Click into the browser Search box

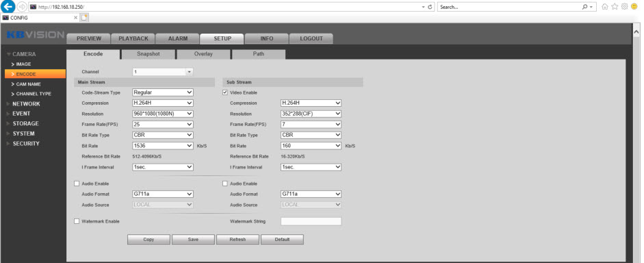pos(509,7)
